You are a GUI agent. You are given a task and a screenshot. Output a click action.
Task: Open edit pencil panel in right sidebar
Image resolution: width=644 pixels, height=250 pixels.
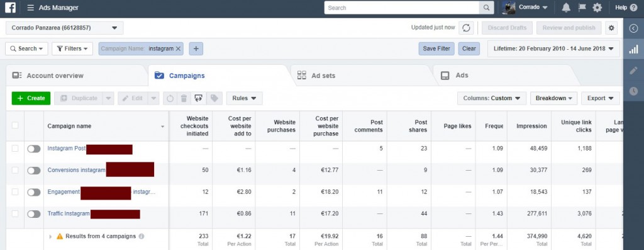(x=633, y=71)
